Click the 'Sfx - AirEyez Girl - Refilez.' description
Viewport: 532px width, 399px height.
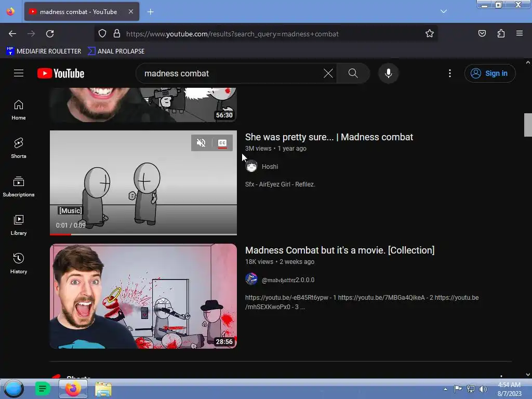point(280,184)
